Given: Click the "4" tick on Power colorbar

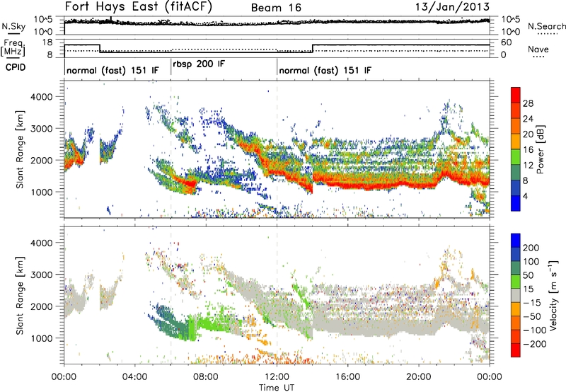Looking at the screenshot, I should pyautogui.click(x=526, y=196).
